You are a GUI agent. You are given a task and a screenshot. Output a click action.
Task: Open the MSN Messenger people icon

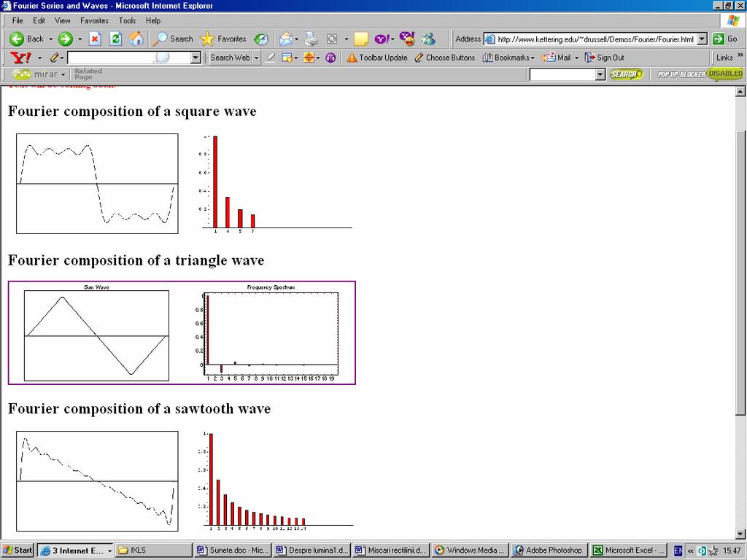(x=428, y=39)
